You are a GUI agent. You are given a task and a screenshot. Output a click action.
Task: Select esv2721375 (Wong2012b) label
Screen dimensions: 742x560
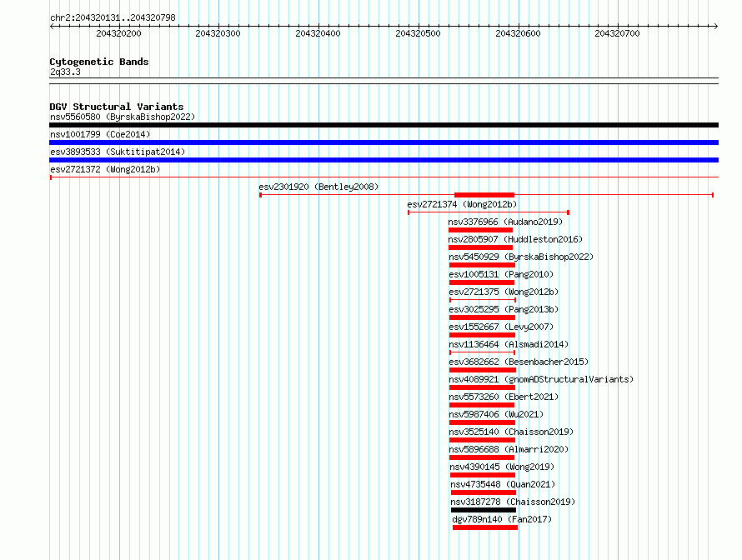click(504, 292)
